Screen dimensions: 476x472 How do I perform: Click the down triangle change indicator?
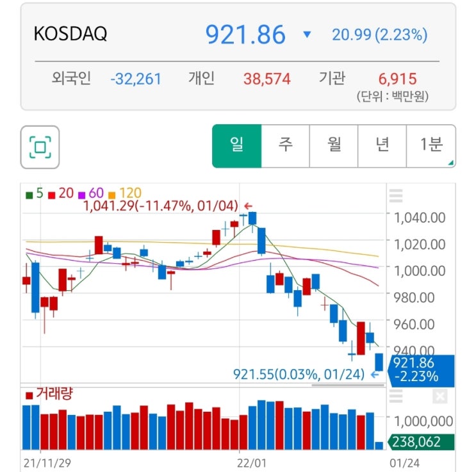pyautogui.click(x=308, y=35)
